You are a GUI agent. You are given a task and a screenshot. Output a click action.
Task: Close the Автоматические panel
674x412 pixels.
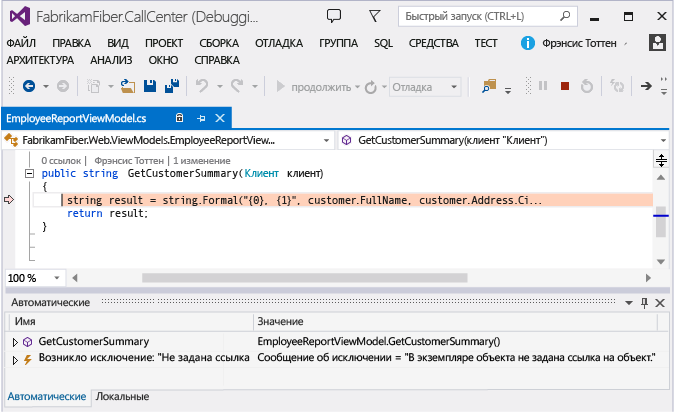660,303
